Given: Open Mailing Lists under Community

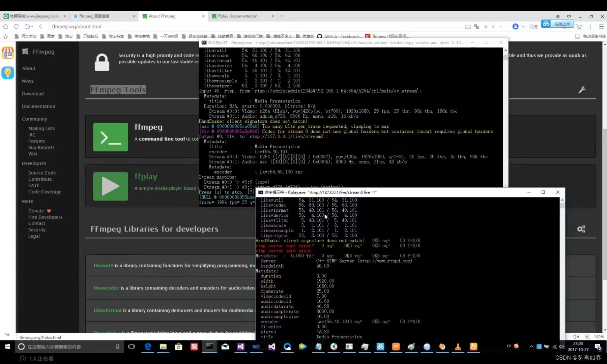Looking at the screenshot, I should [41, 128].
